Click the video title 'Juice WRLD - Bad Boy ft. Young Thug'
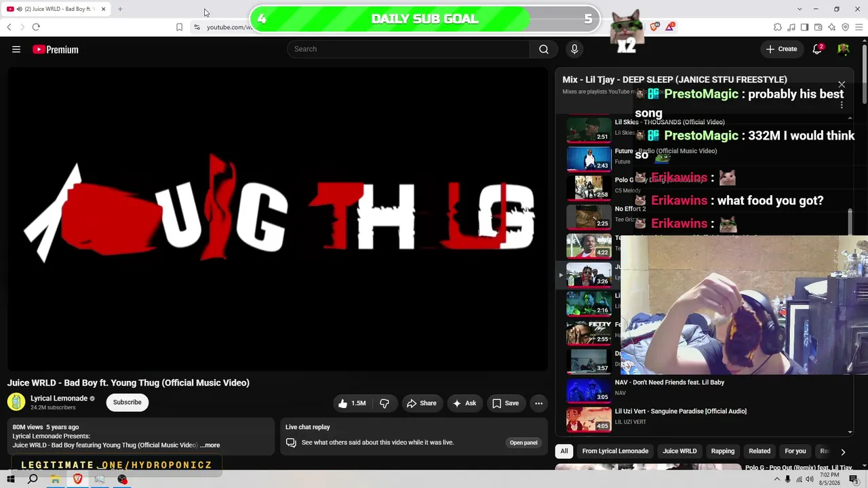868x488 pixels. [x=128, y=383]
